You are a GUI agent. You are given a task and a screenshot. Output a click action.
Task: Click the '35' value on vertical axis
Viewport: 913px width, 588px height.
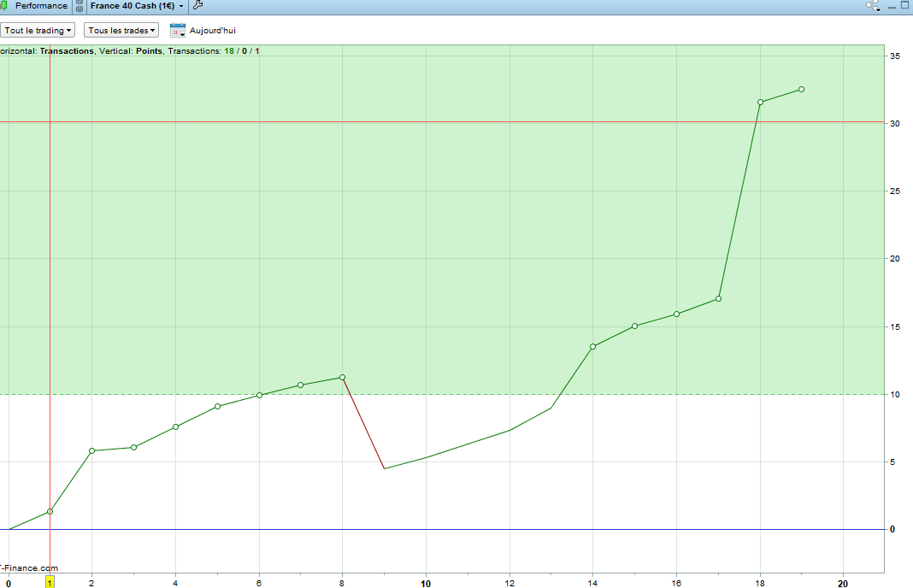(895, 56)
